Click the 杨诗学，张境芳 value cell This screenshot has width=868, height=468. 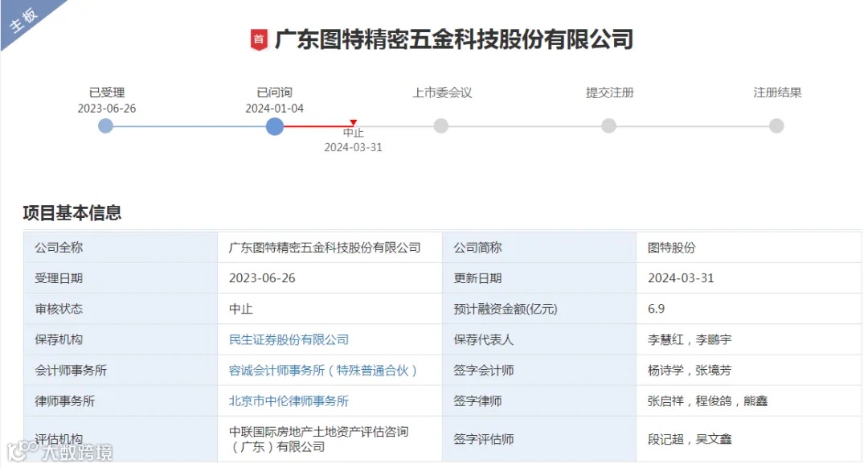point(749,371)
